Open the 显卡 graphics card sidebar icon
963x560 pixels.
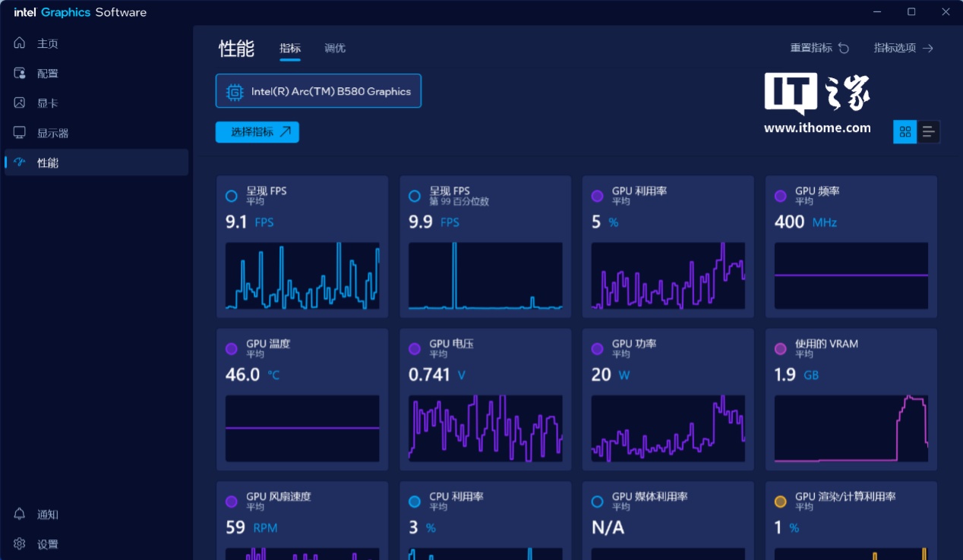20,102
